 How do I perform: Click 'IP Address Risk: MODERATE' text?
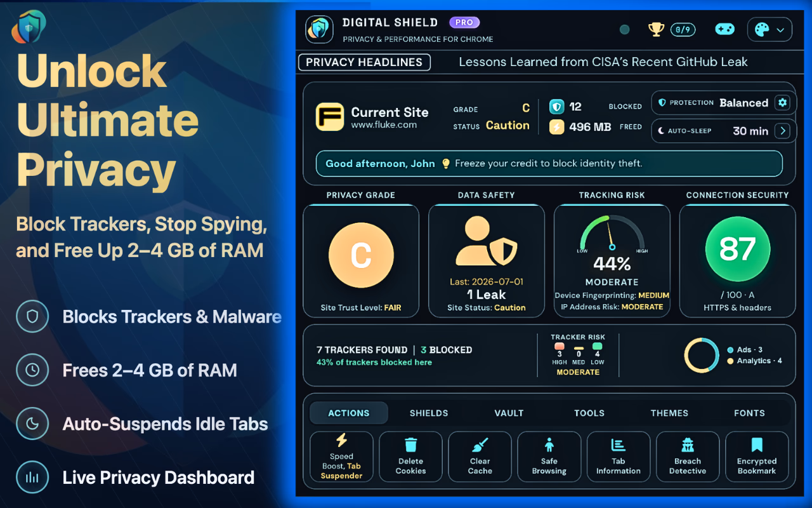(x=612, y=307)
